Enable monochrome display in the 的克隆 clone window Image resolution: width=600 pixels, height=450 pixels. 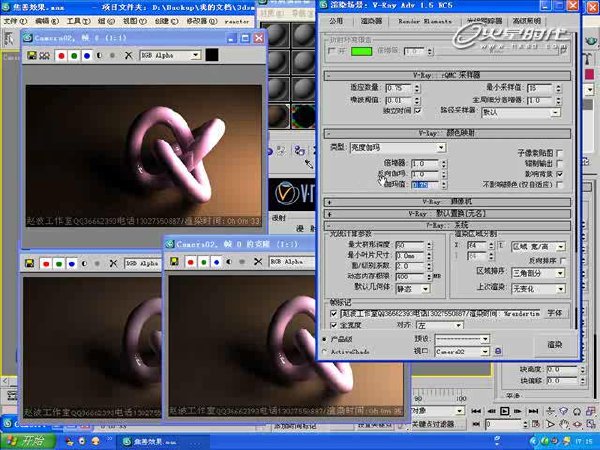click(242, 262)
